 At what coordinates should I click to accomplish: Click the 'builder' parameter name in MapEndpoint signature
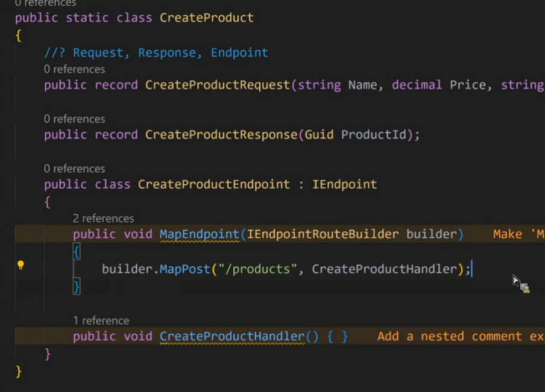pyautogui.click(x=431, y=234)
